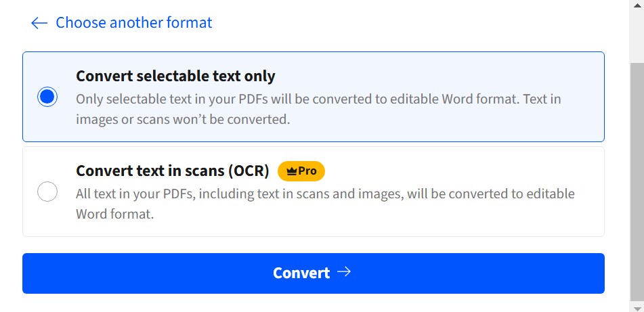Click the selectable text option description

click(x=318, y=109)
